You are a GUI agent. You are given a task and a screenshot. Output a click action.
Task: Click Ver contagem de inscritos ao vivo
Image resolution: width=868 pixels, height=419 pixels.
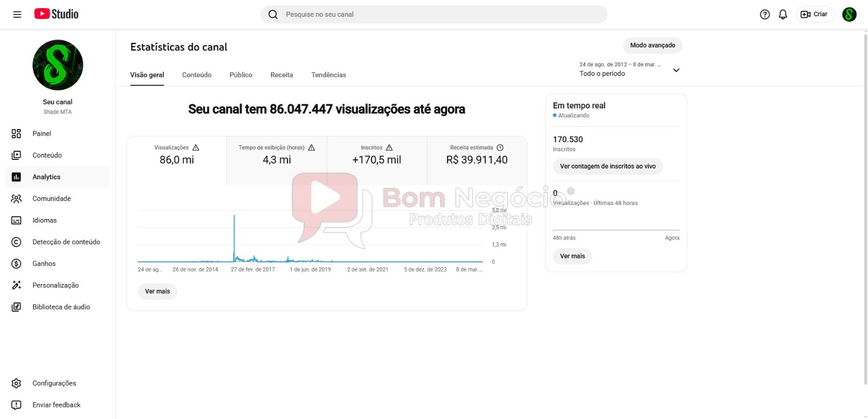(608, 166)
